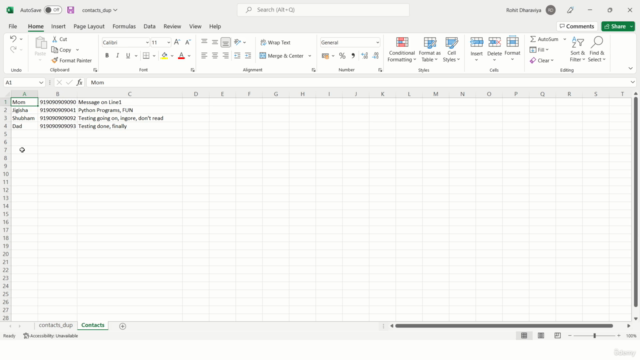Click AutoSum
The image size is (640, 360).
(x=544, y=39)
